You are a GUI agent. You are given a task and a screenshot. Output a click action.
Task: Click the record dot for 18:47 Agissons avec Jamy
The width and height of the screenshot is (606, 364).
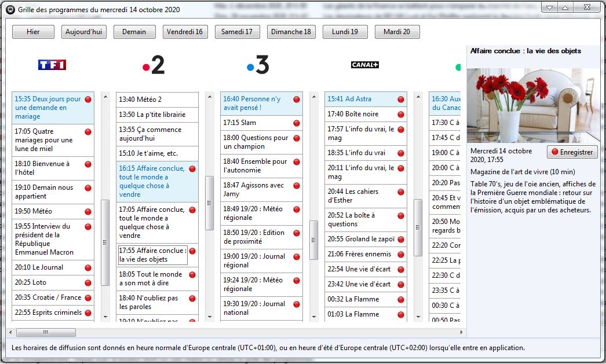[297, 185]
